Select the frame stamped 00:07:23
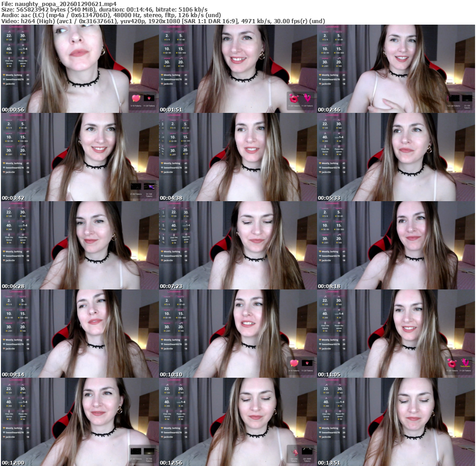 (x=238, y=245)
